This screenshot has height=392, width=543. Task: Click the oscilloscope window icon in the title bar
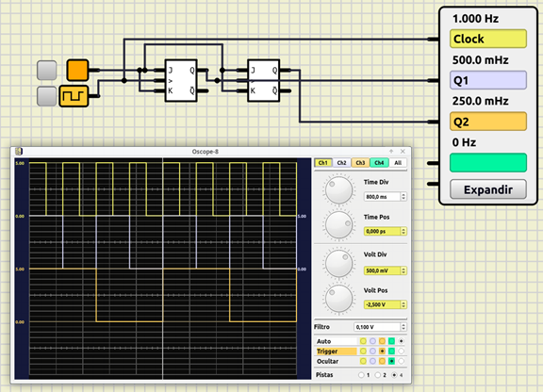pyautogui.click(x=19, y=152)
